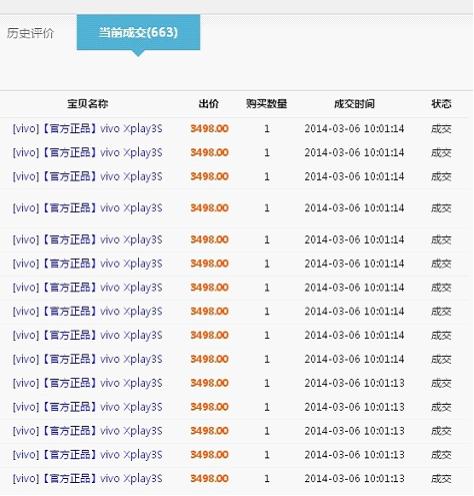474x496 pixels.
Task: Click the 成交 status in first row
Action: [x=441, y=129]
